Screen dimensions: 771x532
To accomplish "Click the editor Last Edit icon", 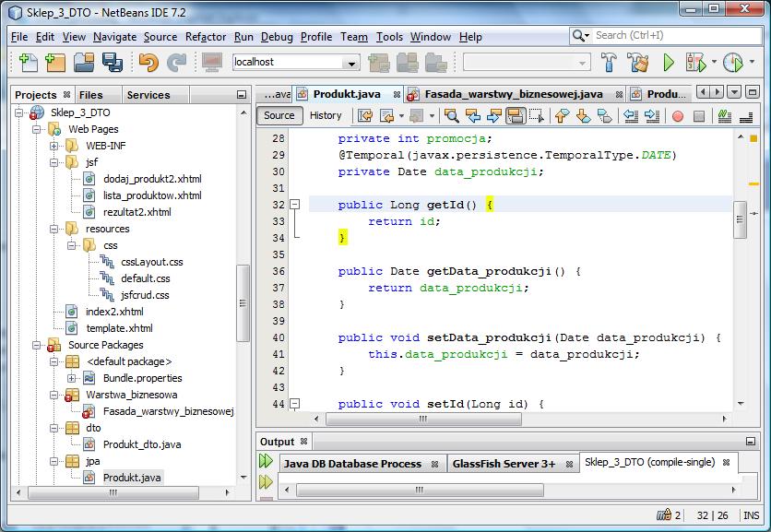I will coord(365,115).
